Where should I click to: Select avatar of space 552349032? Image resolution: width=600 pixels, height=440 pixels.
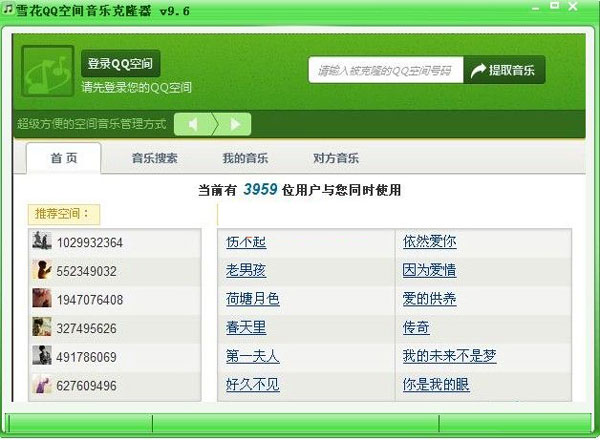(42, 269)
